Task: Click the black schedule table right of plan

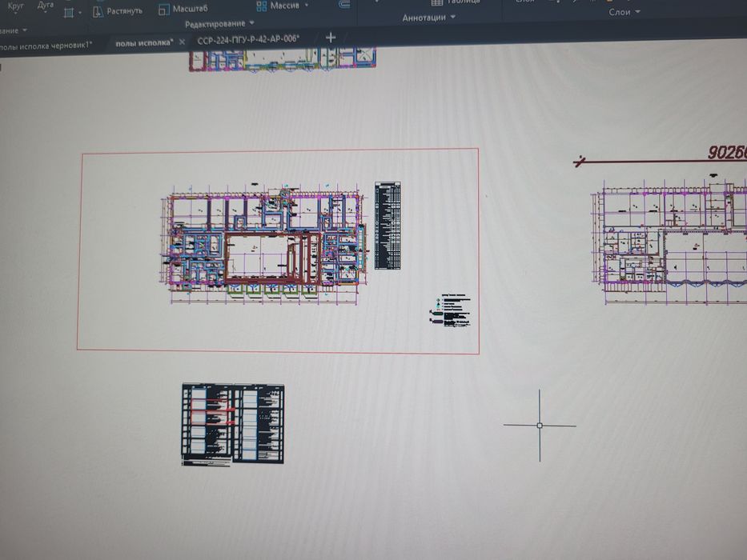Action: [388, 226]
